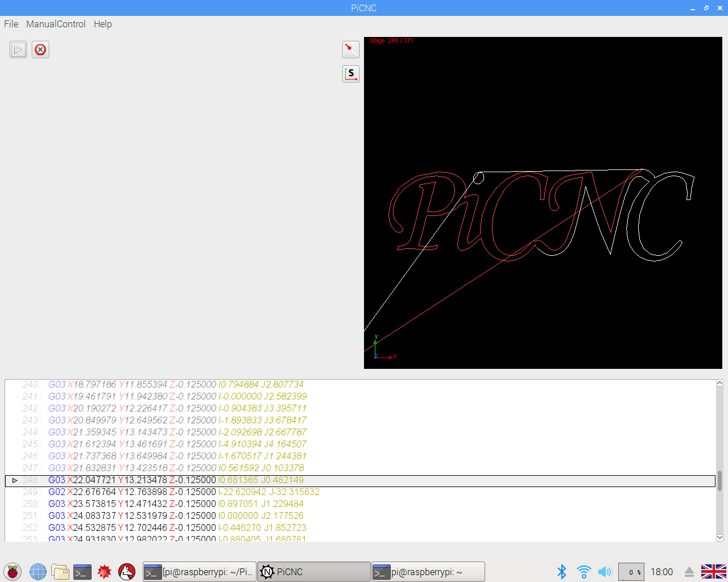Launch the Terminal from the taskbar

pyautogui.click(x=82, y=572)
